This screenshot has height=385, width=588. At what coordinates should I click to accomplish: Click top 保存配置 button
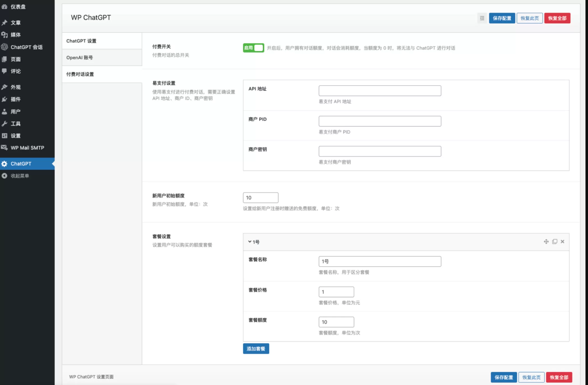(x=502, y=18)
